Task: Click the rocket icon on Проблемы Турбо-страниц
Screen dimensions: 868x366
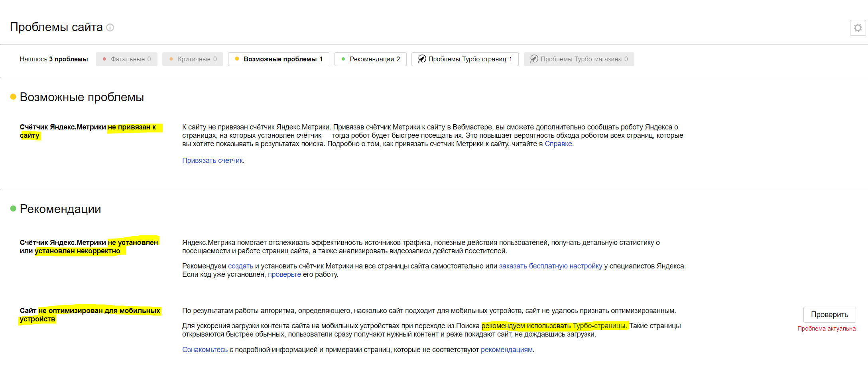Action: (422, 59)
